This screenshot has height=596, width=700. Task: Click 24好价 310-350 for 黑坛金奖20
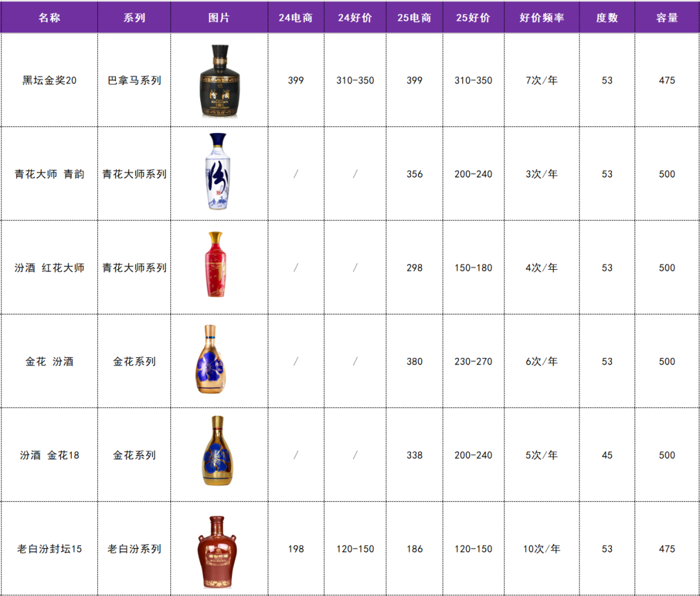point(355,80)
